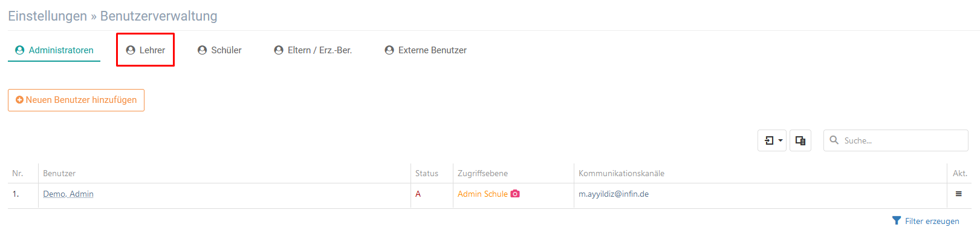Click the orange plus icon for new user
Viewport: 980px width, 247px height.
tap(19, 100)
